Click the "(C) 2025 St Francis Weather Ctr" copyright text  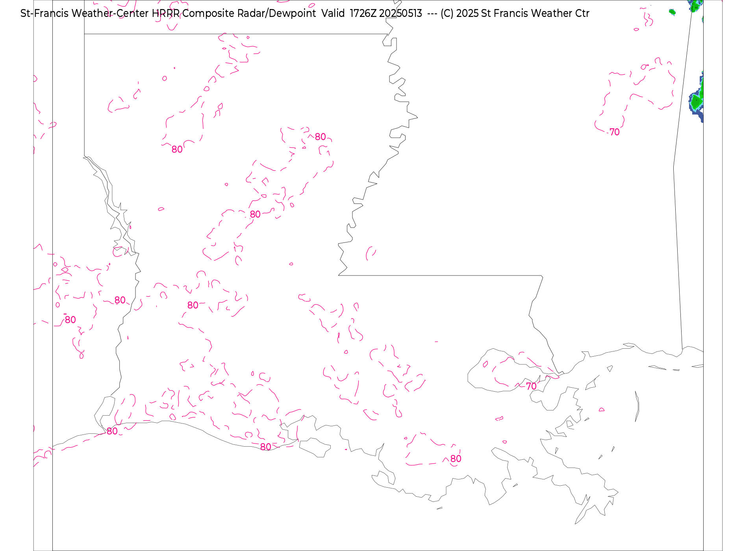point(515,13)
